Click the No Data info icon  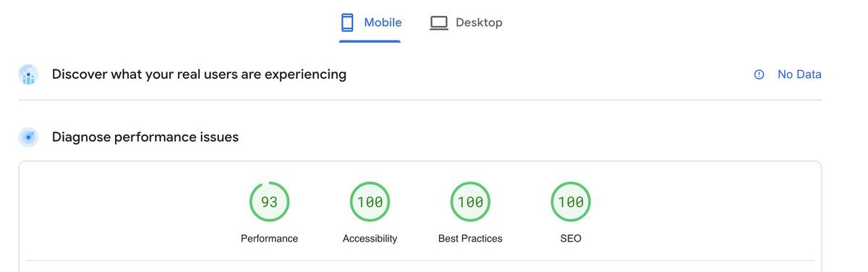pos(759,75)
